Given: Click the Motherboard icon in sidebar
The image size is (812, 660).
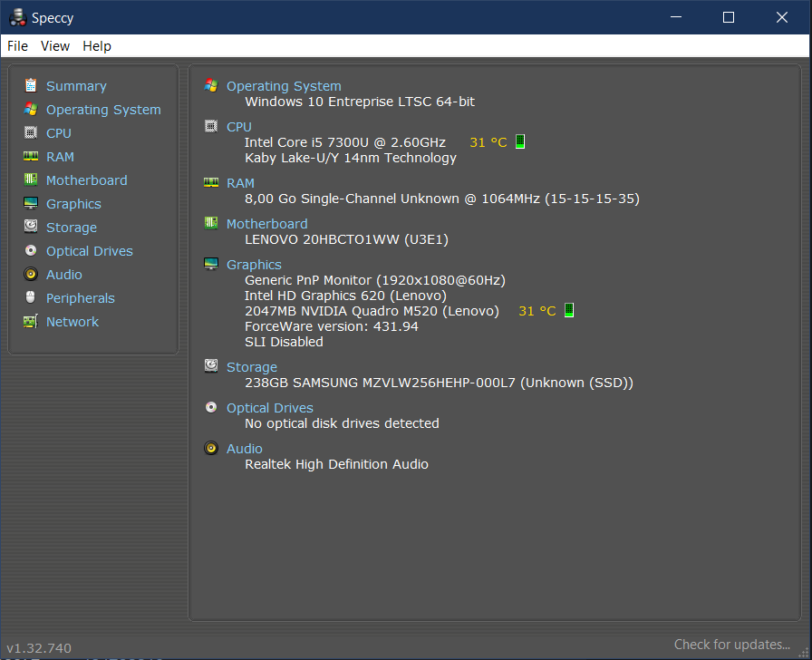Looking at the screenshot, I should pyautogui.click(x=31, y=180).
